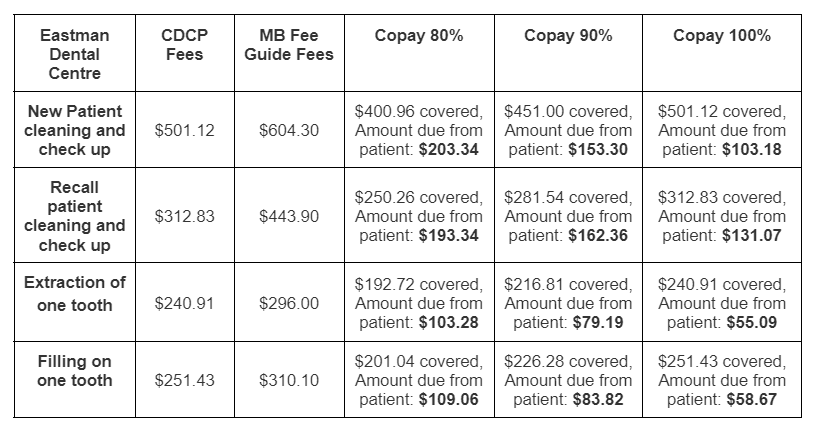Viewport: 815px width, 428px height.
Task: Click the Copay 100% column header
Action: pos(722,36)
